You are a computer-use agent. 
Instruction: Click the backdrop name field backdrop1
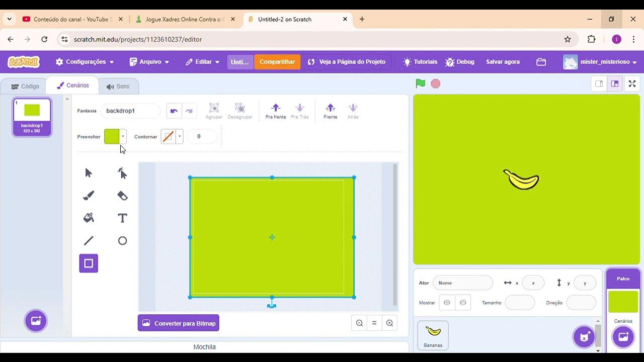click(130, 111)
